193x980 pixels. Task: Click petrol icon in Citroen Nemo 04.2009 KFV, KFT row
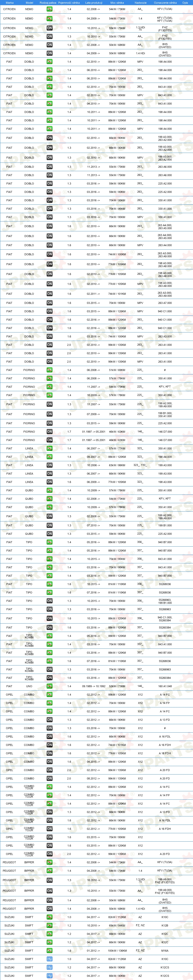coord(50,18)
